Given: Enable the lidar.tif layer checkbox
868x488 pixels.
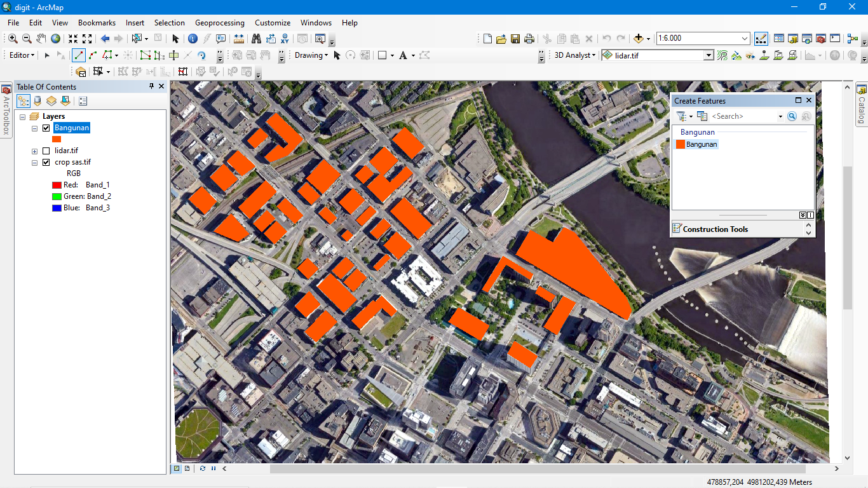Looking at the screenshot, I should [46, 151].
